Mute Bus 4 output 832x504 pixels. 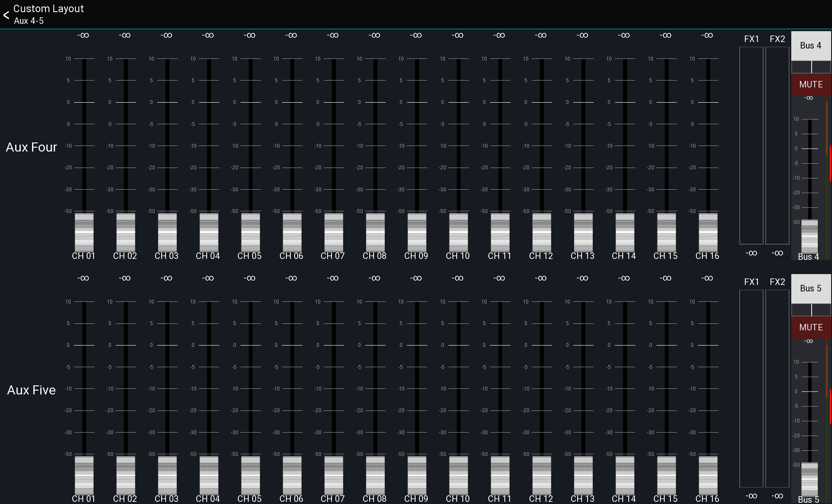point(811,84)
